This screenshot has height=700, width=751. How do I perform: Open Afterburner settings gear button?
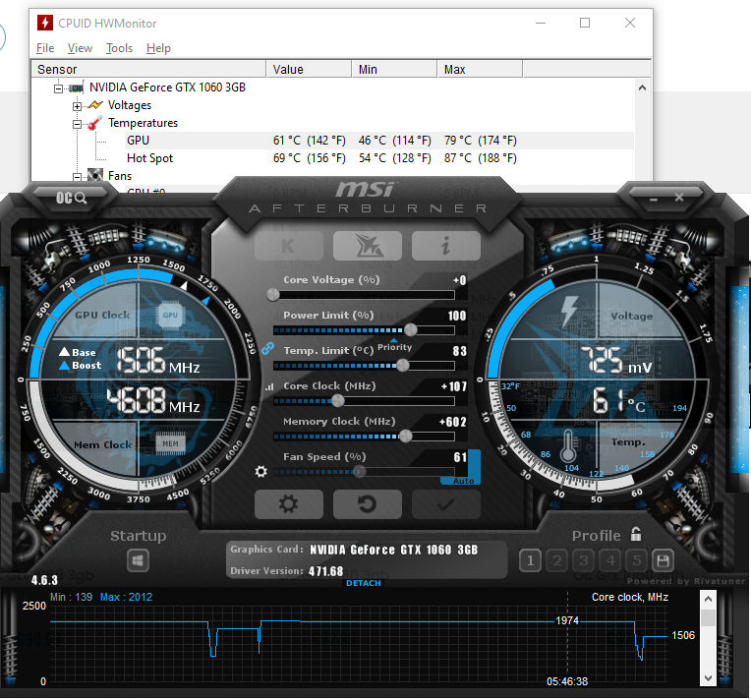coord(289,504)
